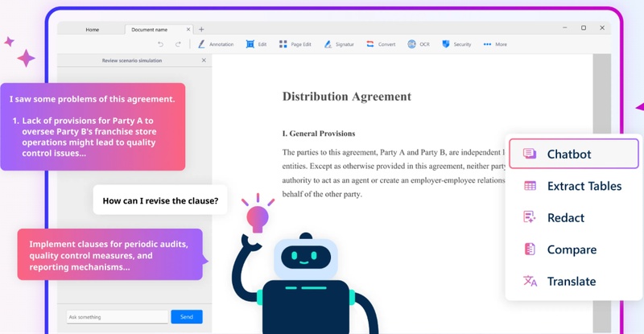Run the OCR tool

click(419, 44)
